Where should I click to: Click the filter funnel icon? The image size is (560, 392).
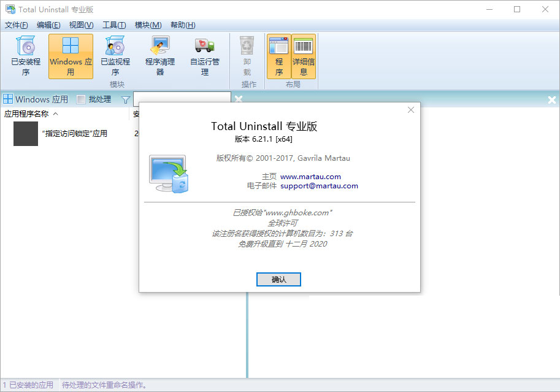coord(126,99)
